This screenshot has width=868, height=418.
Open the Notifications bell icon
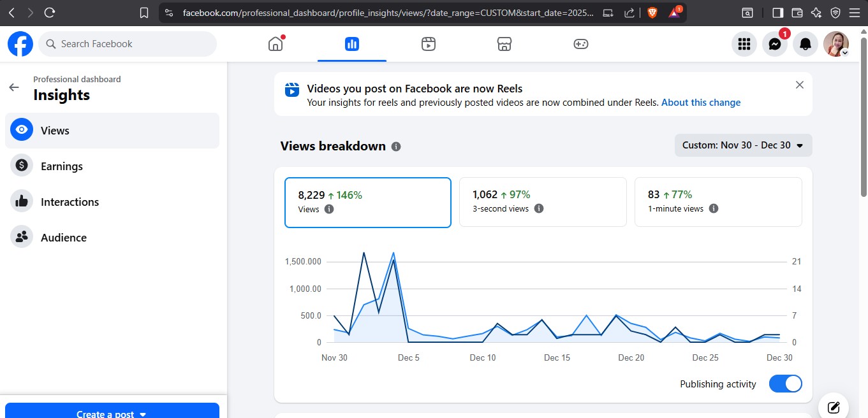(805, 44)
